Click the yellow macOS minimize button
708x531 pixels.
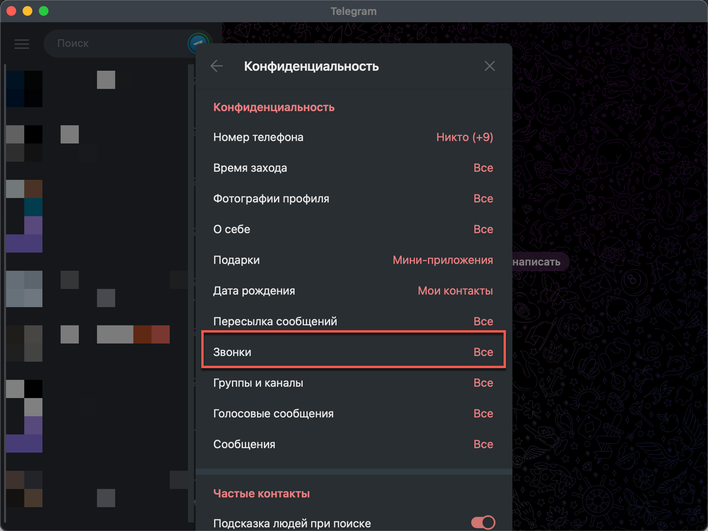pos(28,11)
